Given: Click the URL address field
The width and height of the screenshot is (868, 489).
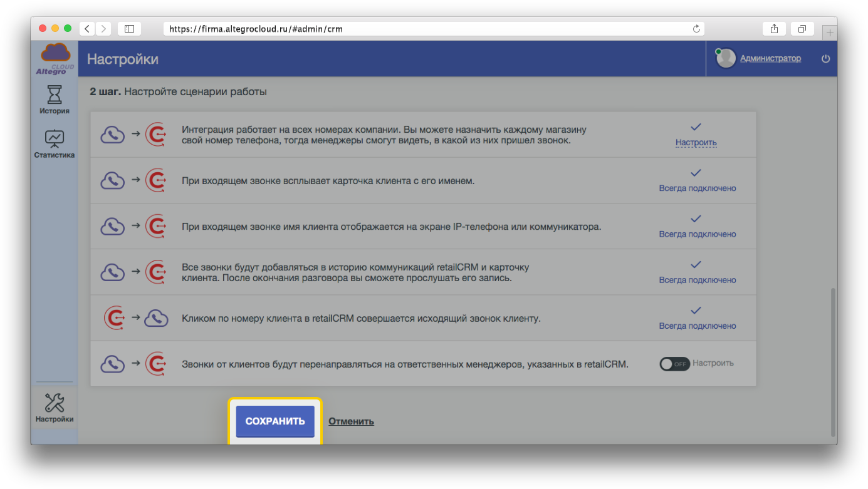Looking at the screenshot, I should [x=432, y=29].
